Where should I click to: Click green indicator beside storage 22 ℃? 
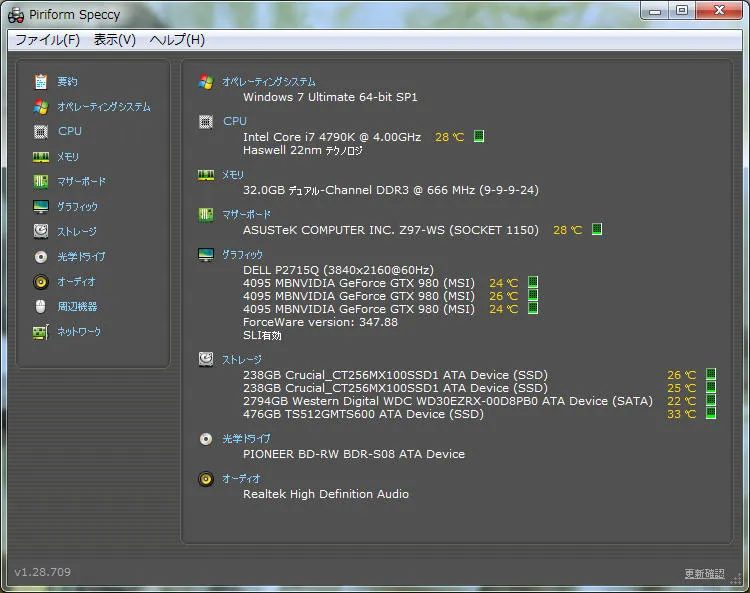click(711, 400)
